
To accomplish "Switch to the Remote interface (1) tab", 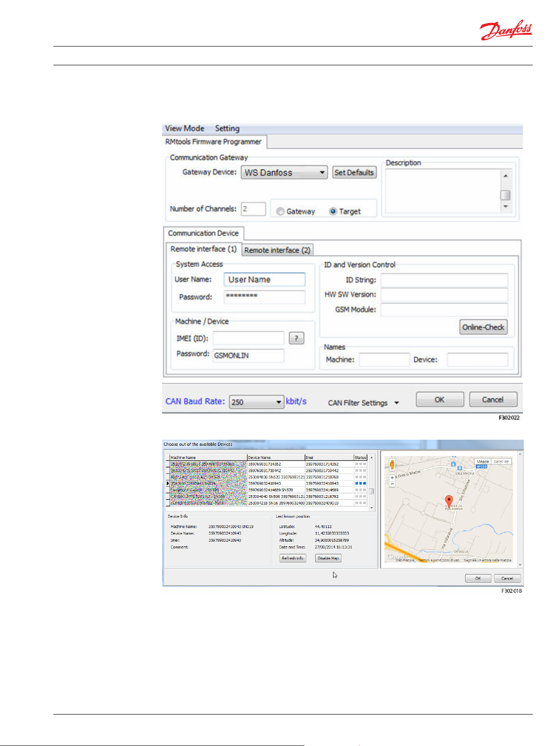I will click(x=203, y=249).
